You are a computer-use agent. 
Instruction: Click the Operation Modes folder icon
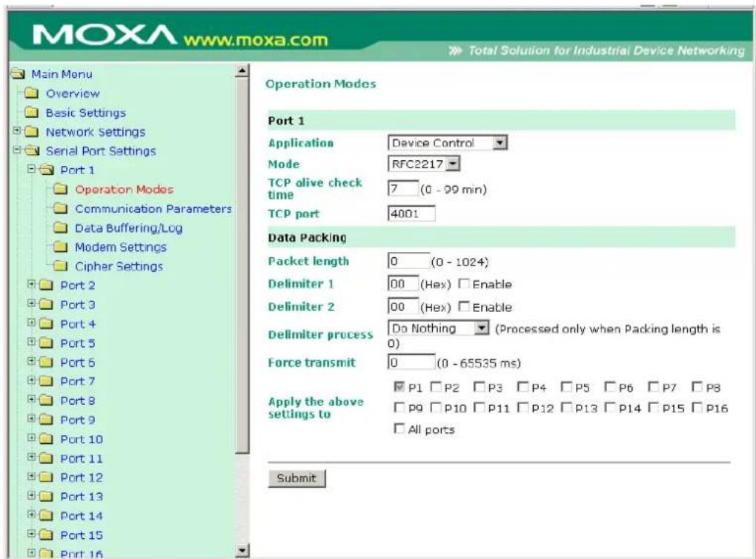coord(60,189)
